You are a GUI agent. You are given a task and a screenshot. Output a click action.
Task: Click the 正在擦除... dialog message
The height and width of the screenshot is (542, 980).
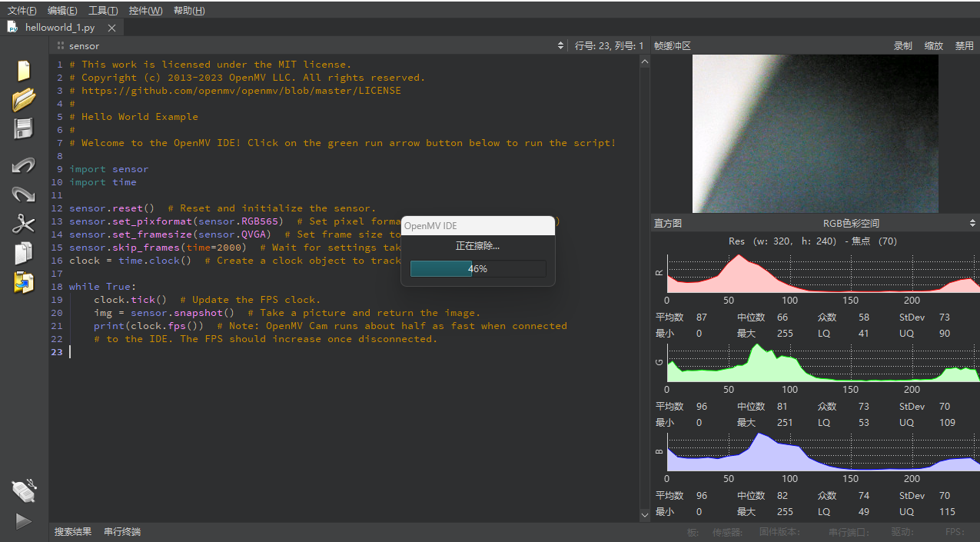(478, 246)
